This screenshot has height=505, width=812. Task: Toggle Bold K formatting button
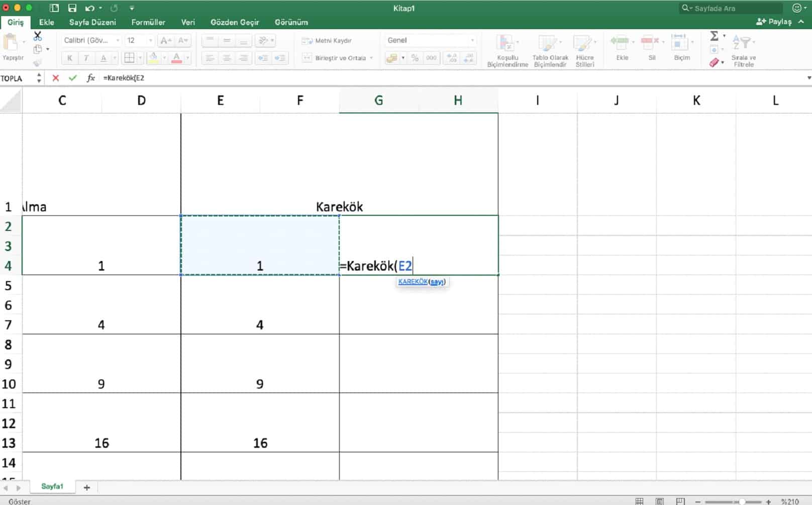pos(70,58)
